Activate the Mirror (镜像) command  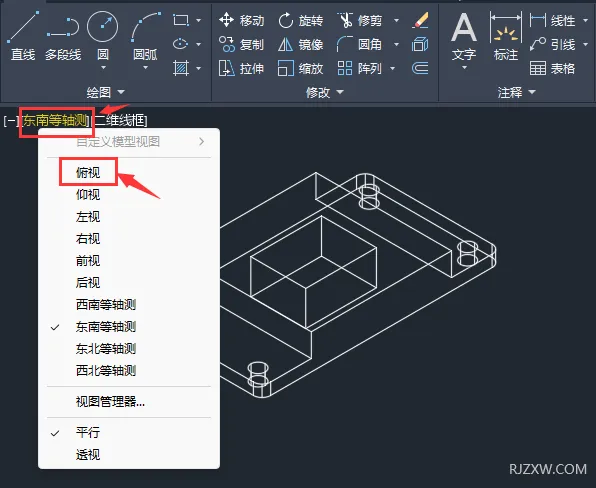300,44
